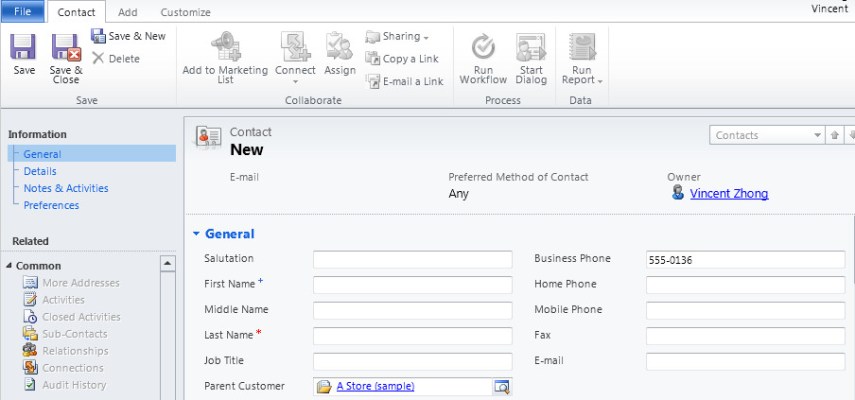855x400 pixels.
Task: Click the Job Title input field
Action: pyautogui.click(x=413, y=361)
